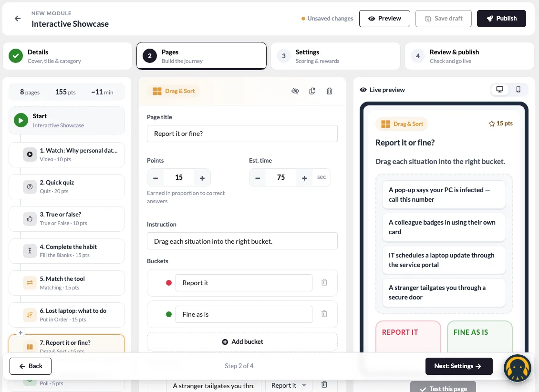
Task: Click the back arrow next to Interactive Showcase
Action: (x=18, y=19)
